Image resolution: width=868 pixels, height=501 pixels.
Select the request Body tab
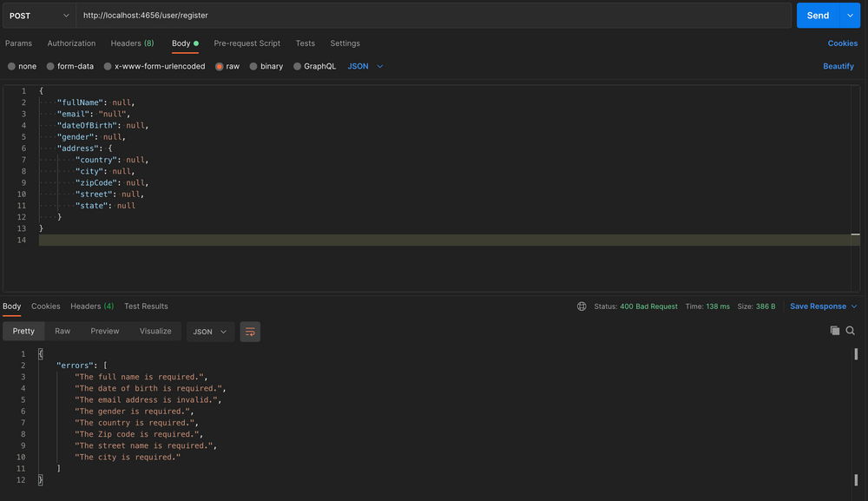tap(185, 43)
